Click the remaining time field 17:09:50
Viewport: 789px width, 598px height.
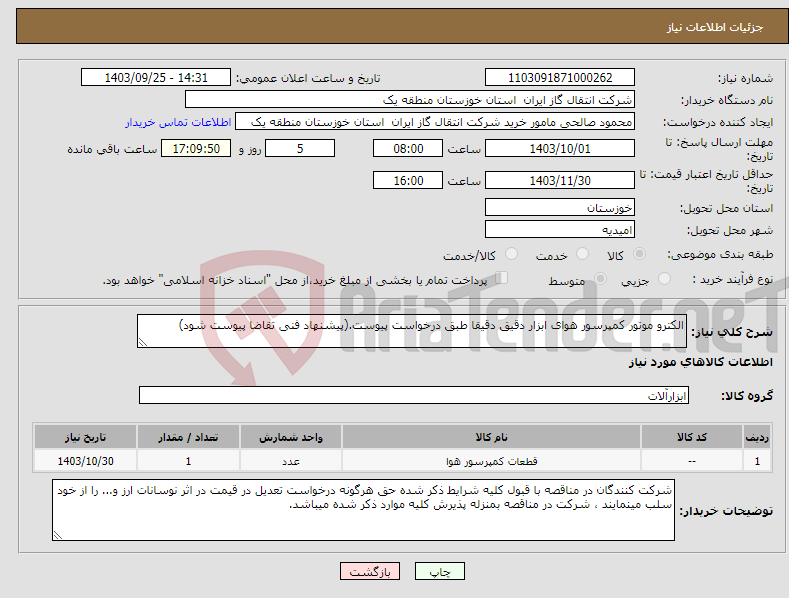tap(196, 148)
